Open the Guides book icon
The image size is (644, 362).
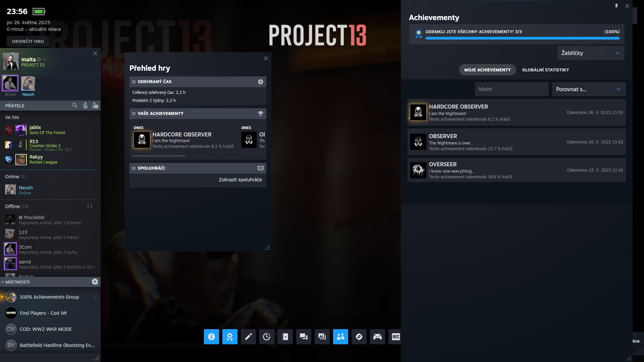(285, 337)
